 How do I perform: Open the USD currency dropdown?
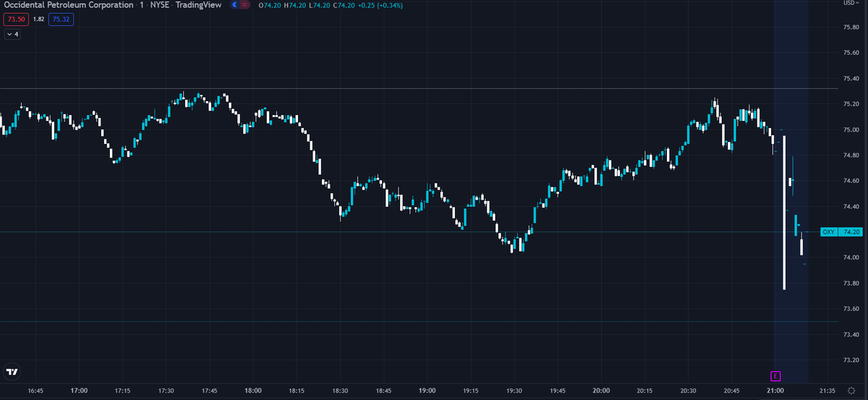click(850, 3)
